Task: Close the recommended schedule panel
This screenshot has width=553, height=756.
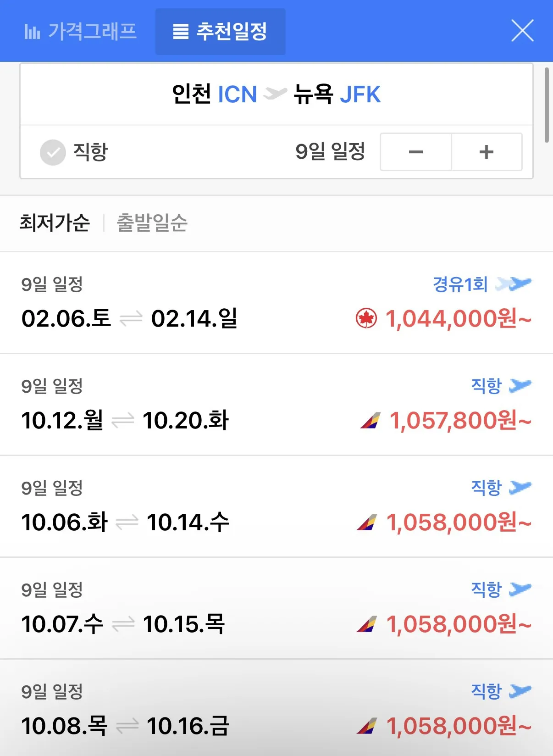Action: point(522,31)
